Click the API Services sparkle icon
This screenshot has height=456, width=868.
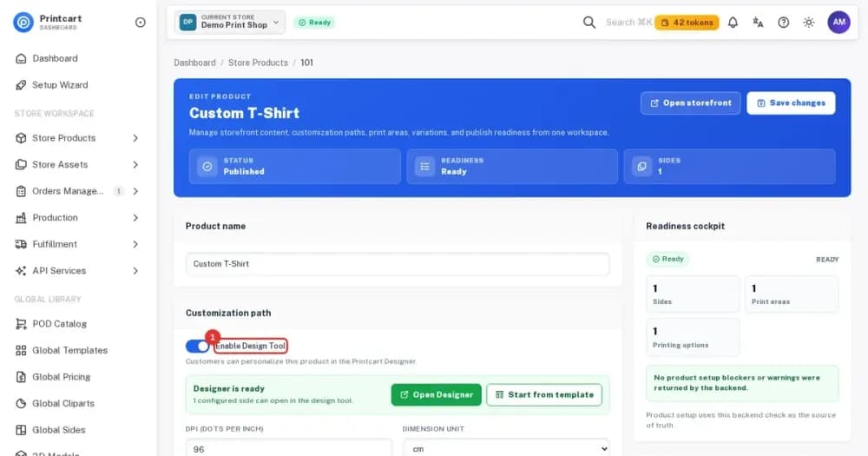(x=21, y=271)
